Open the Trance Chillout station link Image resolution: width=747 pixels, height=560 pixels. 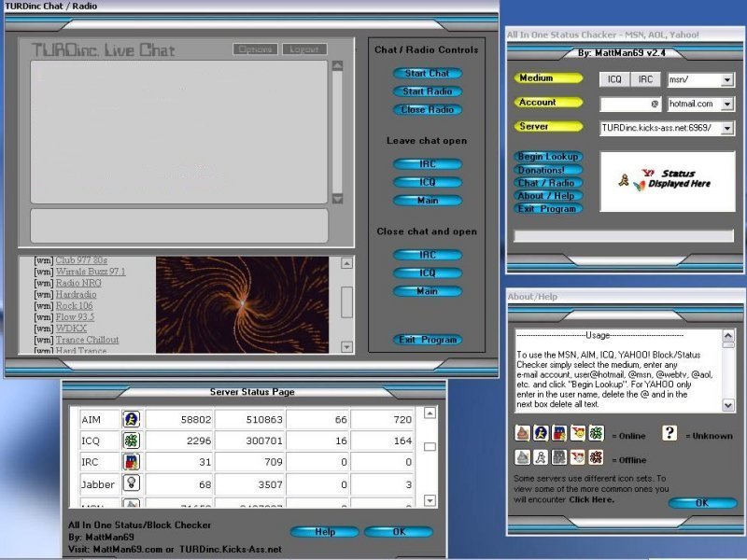[87, 340]
